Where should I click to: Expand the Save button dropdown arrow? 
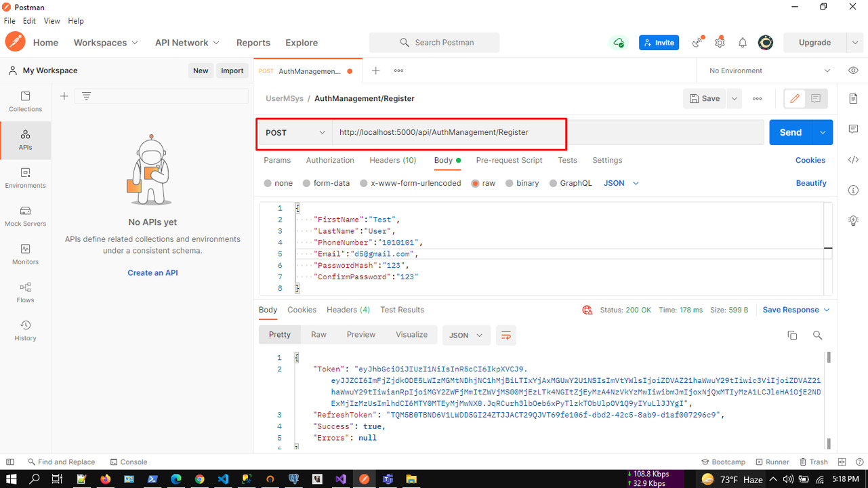(734, 98)
